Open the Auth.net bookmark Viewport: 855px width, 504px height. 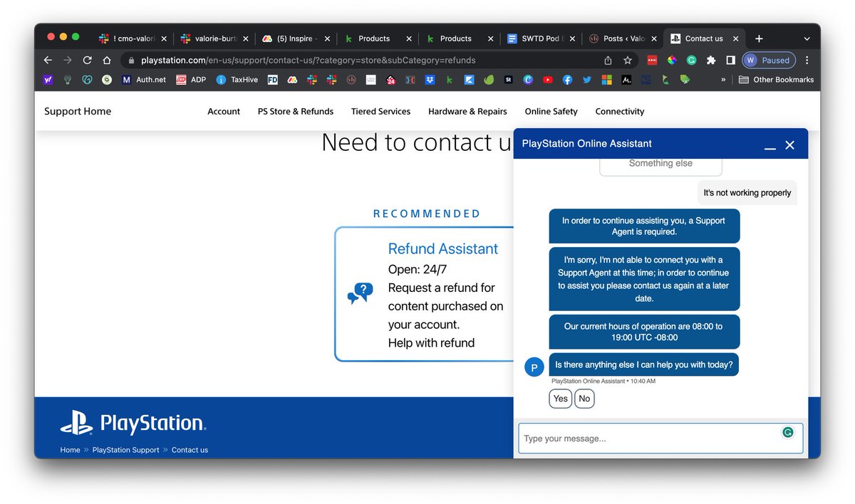point(144,80)
